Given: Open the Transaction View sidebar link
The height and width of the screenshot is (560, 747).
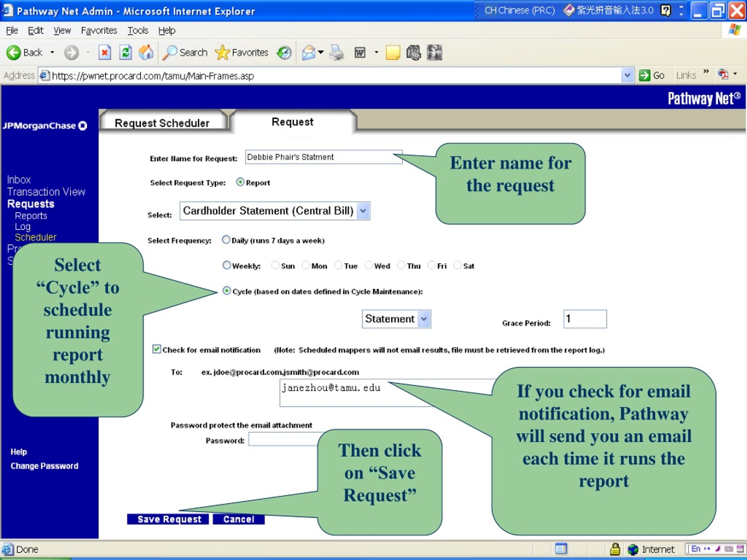Looking at the screenshot, I should click(x=46, y=192).
